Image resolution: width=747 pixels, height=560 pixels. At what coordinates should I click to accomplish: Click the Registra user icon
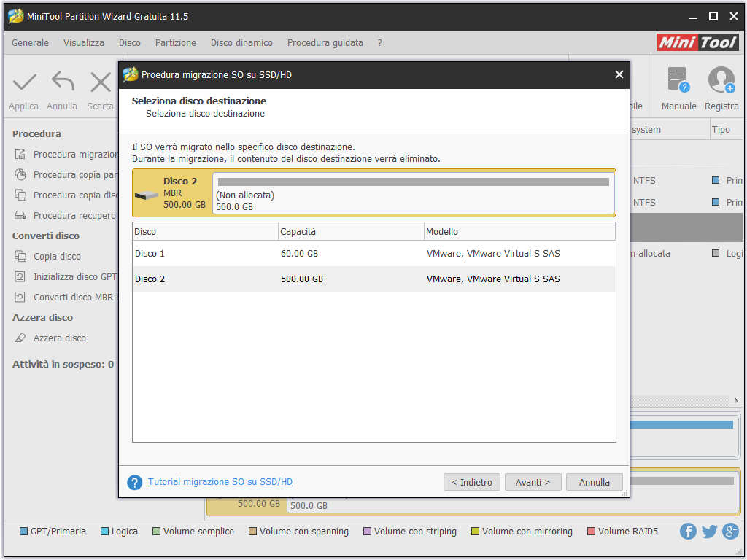721,80
